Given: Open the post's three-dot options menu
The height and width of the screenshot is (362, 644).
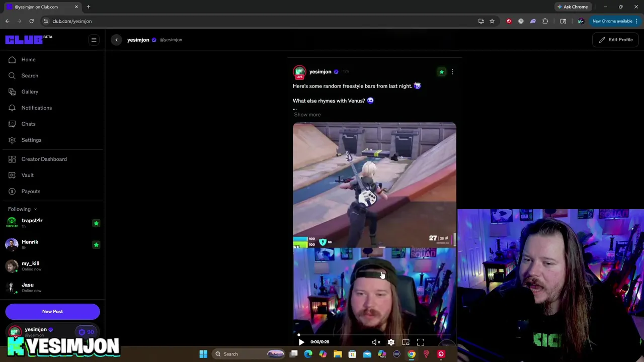Looking at the screenshot, I should 452,72.
